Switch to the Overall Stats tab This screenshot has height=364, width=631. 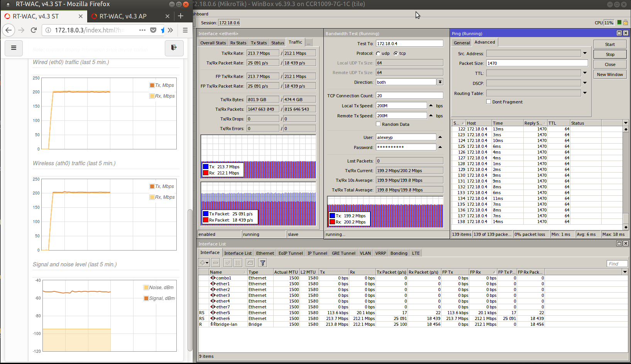(x=213, y=43)
